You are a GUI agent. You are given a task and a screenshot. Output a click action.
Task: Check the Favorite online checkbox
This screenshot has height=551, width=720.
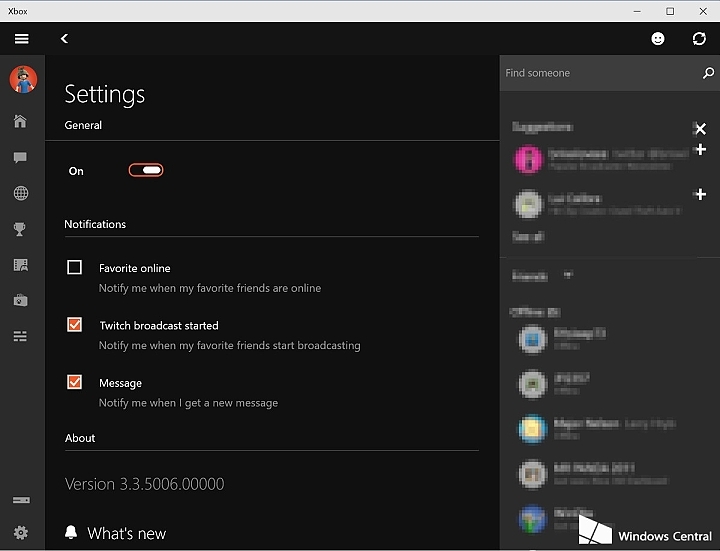(x=74, y=267)
